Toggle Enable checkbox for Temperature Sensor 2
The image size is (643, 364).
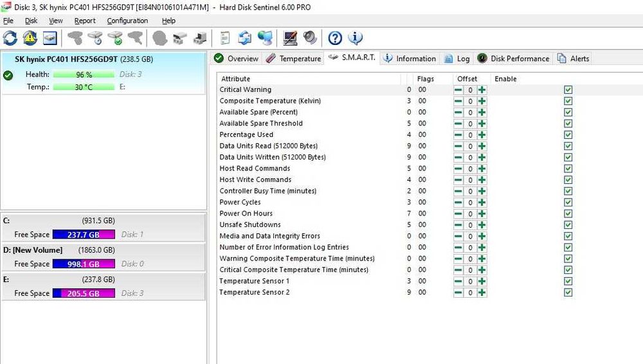pos(568,293)
